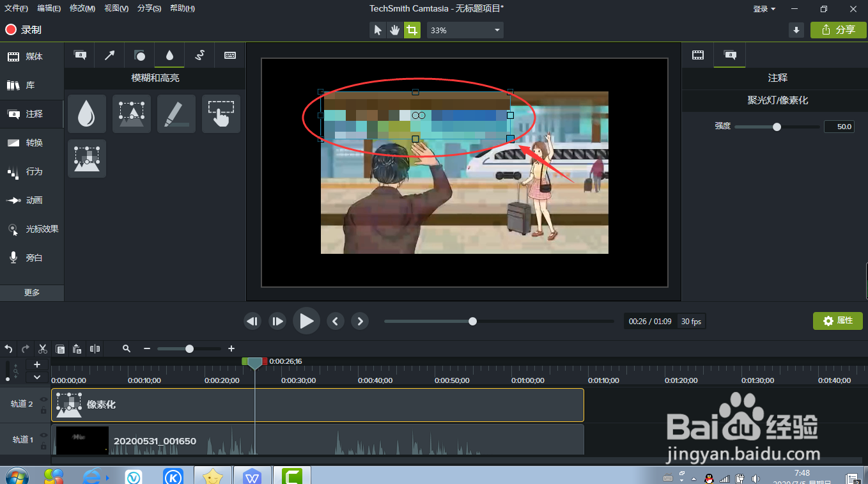
Task: Click the download arrow icon
Action: coord(796,30)
